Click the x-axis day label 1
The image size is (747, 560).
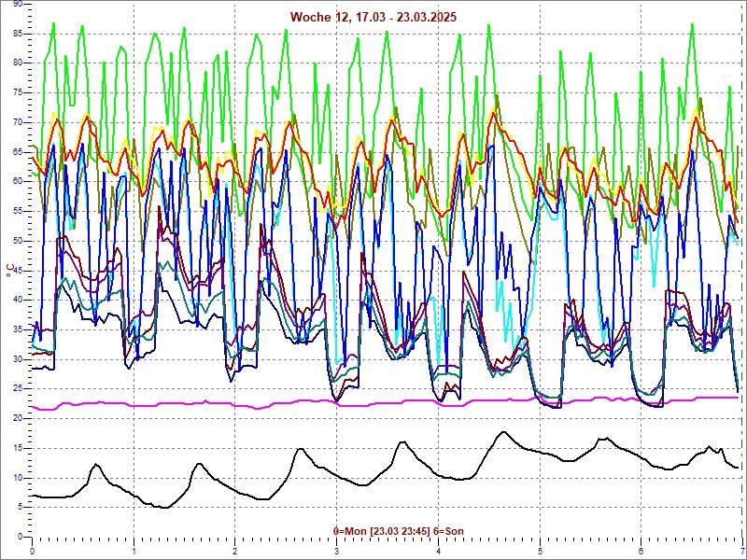tap(134, 552)
